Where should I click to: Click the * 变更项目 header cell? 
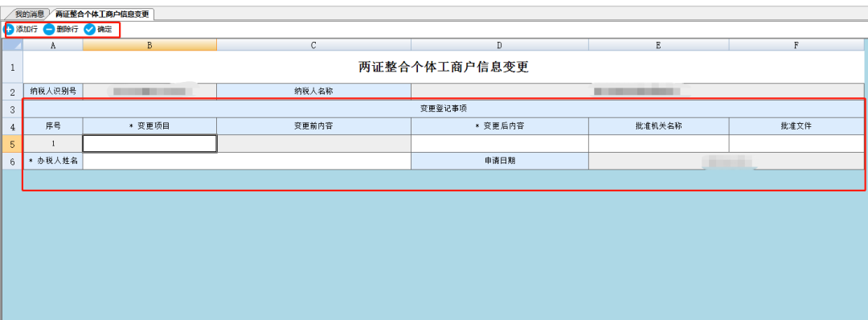[x=149, y=126]
